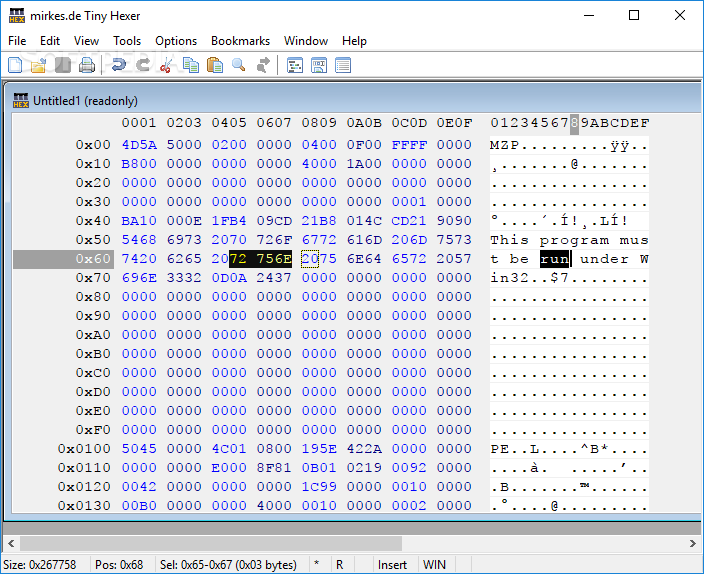Click hex word 00B0 in row 0x0130

[139, 505]
